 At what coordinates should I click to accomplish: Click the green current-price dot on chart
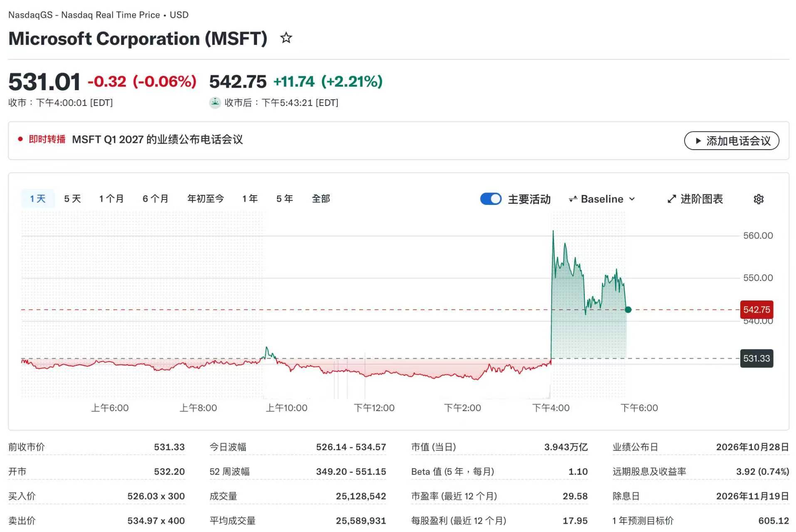click(x=628, y=310)
